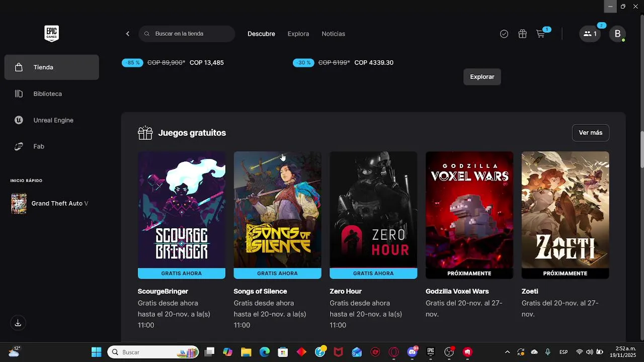The height and width of the screenshot is (362, 644).
Task: Open File Explorer from taskbar
Action: click(246, 352)
